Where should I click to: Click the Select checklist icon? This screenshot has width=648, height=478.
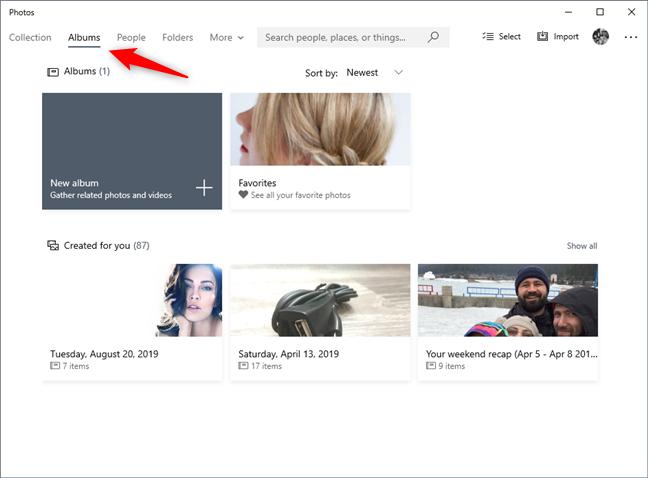point(488,36)
